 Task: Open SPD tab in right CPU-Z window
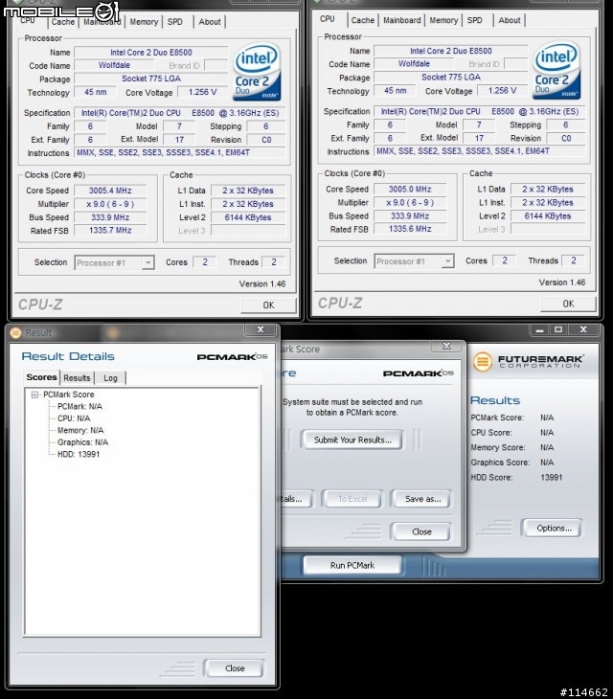coord(474,20)
